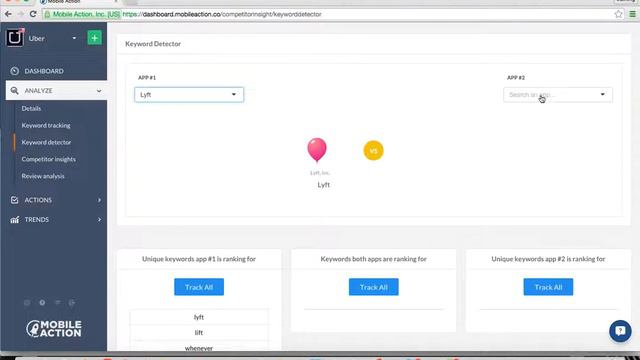
Task: Click the Actions checklist icon
Action: point(15,200)
